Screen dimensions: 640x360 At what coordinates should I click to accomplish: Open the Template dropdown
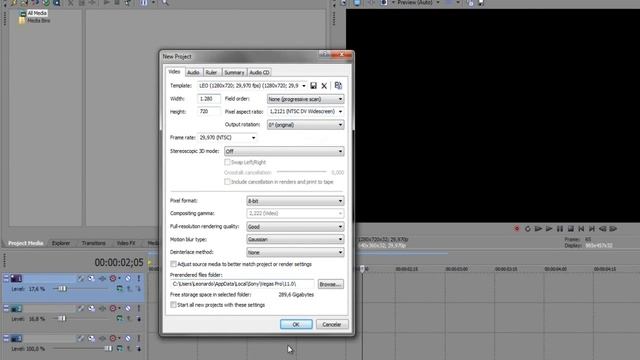(304, 86)
